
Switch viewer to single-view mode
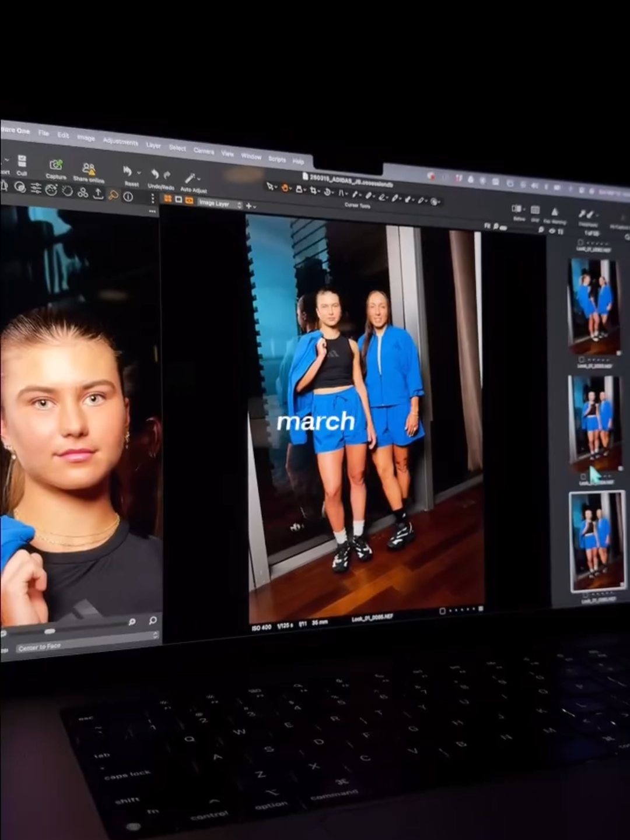(x=178, y=199)
